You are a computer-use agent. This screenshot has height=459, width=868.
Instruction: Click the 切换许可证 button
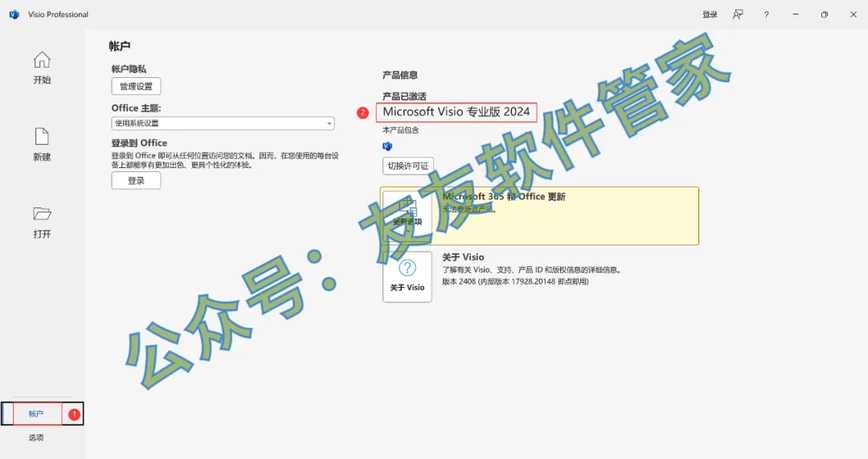[x=408, y=166]
